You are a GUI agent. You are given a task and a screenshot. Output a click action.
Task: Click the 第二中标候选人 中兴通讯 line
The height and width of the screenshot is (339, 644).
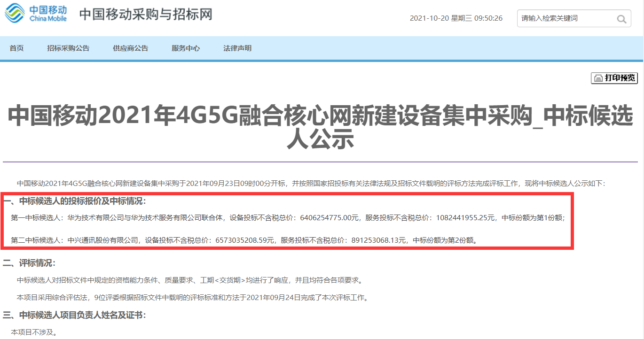(x=244, y=240)
